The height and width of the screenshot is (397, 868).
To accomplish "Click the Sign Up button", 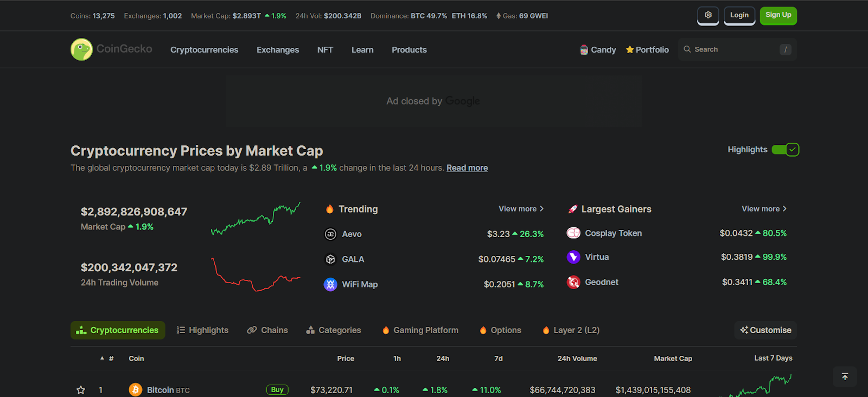I will tap(778, 15).
